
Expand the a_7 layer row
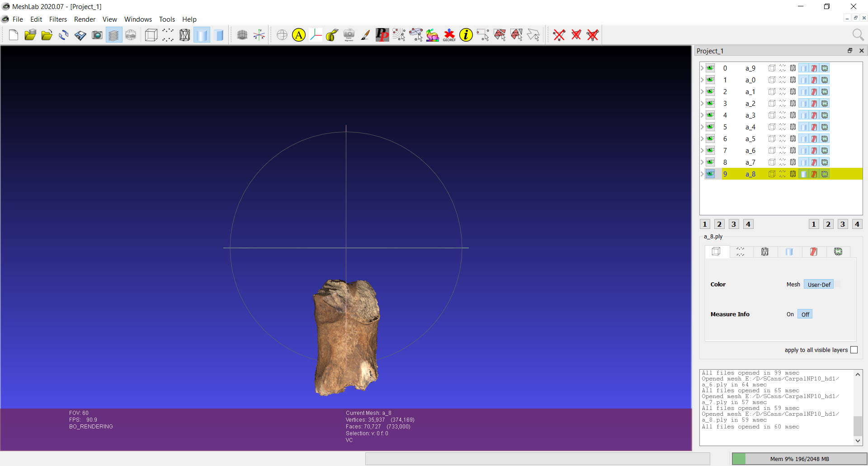pos(702,162)
